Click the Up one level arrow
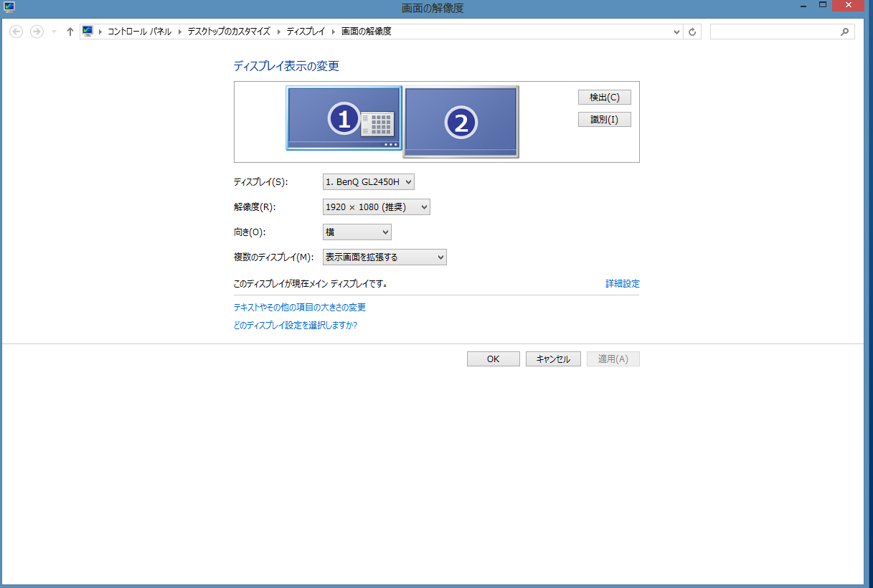 pos(70,32)
